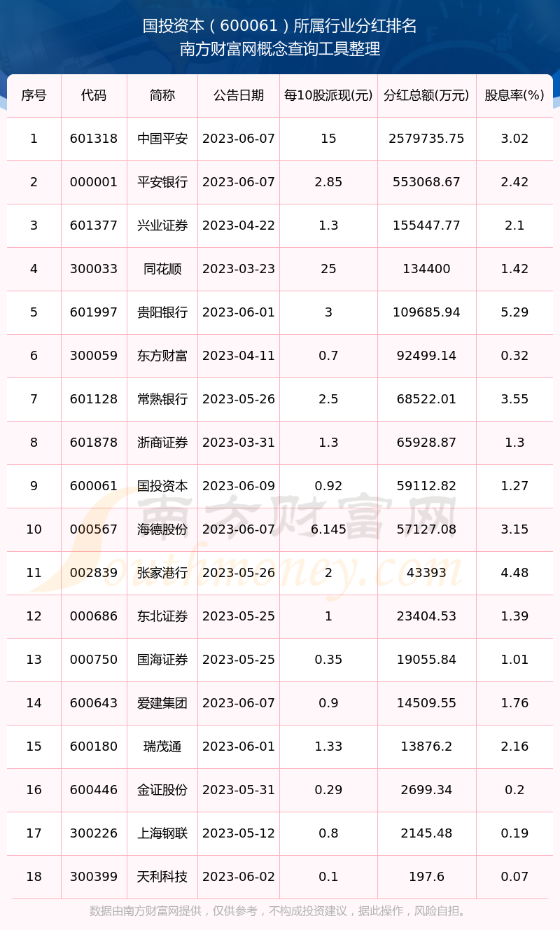Click total dividend 68522.01
Viewport: 560px width, 930px height.
426,399
